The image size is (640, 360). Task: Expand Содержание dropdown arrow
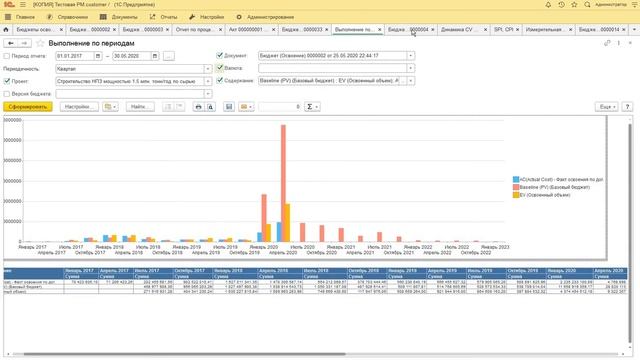(x=411, y=80)
